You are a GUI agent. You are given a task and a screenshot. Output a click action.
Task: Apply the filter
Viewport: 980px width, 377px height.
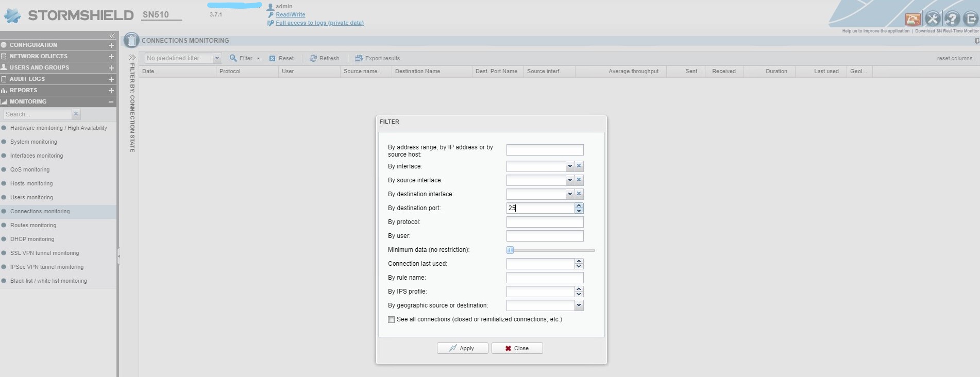point(462,348)
